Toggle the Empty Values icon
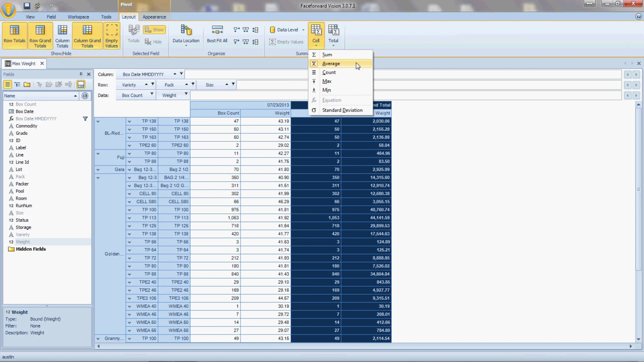The height and width of the screenshot is (362, 644). click(x=111, y=35)
